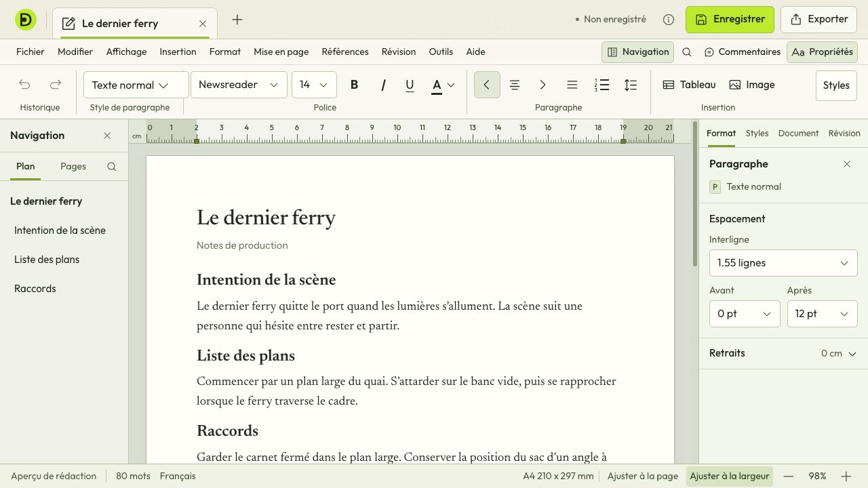Viewport: 868px width, 488px height.
Task: Center the paragraph alignment
Action: tap(515, 85)
